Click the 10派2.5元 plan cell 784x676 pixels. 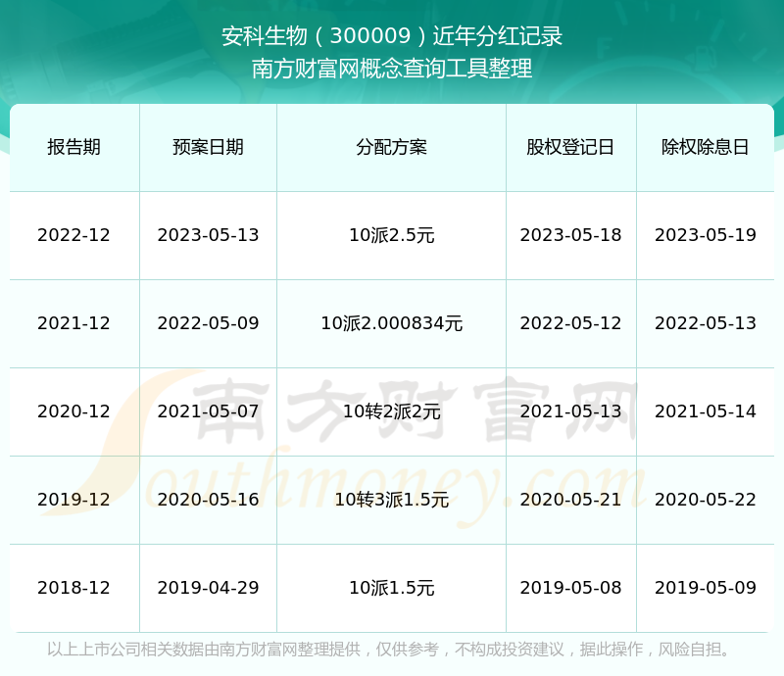[x=391, y=235]
